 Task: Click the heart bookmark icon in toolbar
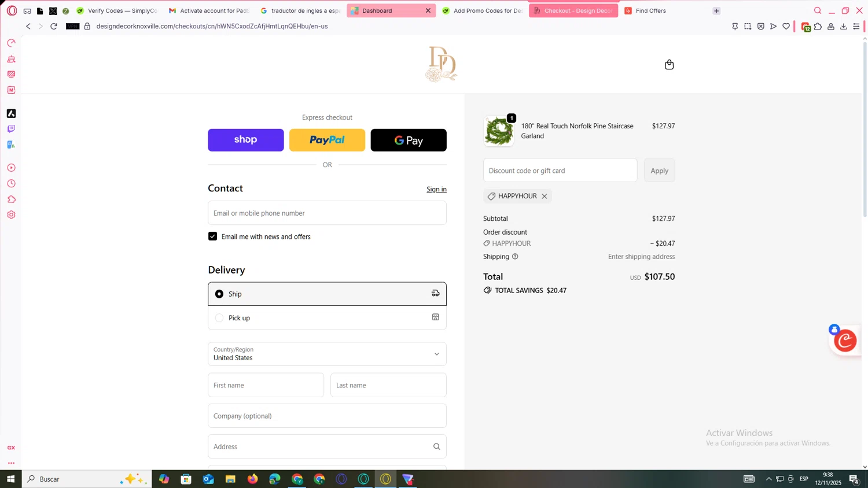(786, 26)
